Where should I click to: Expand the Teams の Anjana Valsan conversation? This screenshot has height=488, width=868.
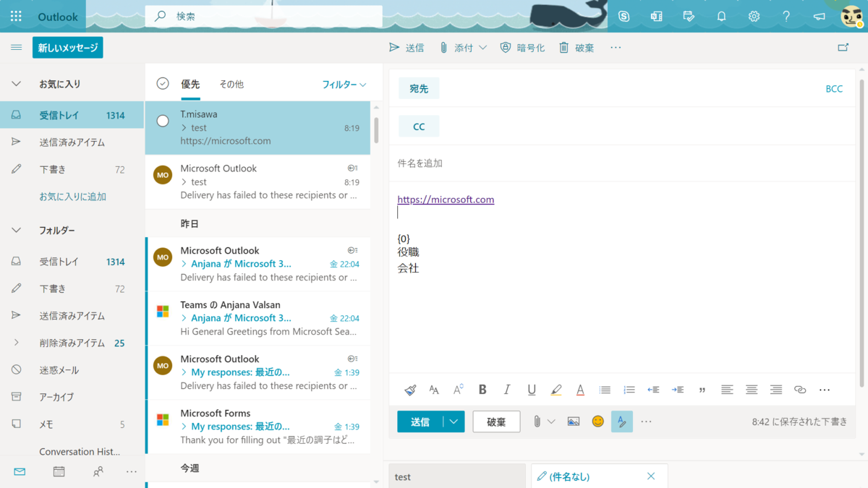point(184,318)
